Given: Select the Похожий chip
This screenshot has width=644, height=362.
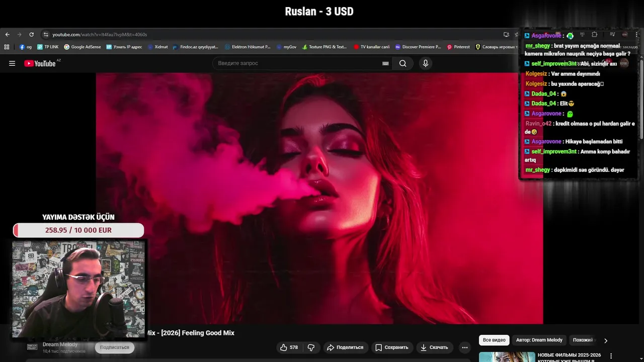Looking at the screenshot, I should point(584,340).
